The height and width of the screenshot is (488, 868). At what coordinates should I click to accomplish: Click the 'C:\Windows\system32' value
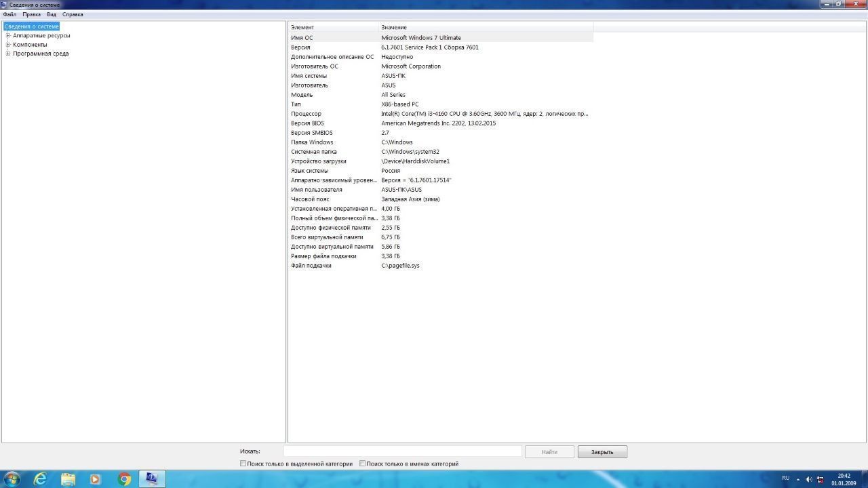(410, 152)
